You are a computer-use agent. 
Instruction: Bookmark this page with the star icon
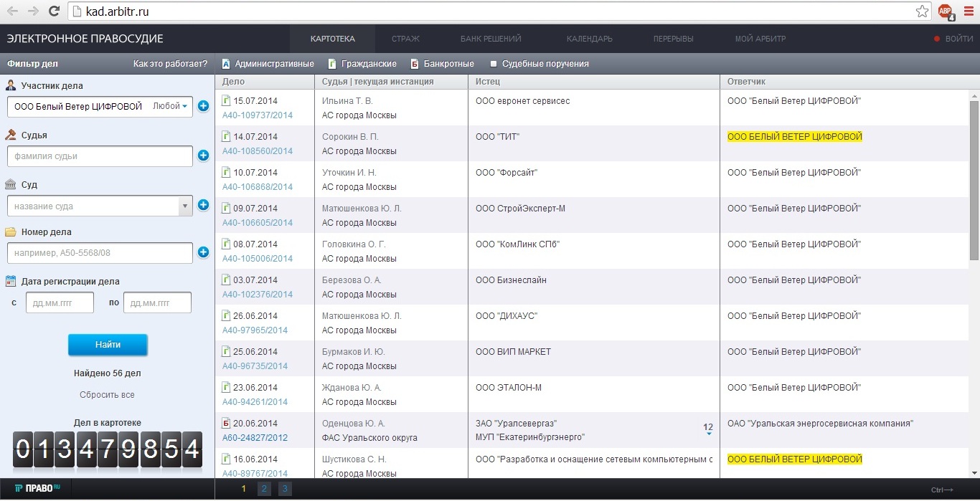pyautogui.click(x=922, y=11)
